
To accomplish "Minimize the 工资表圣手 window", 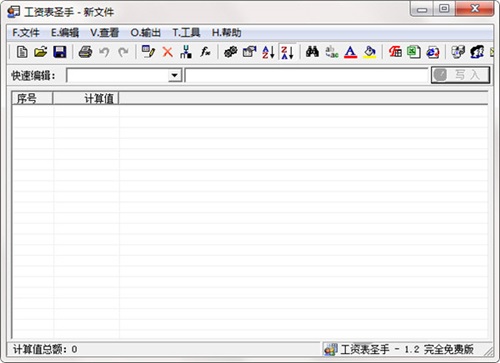I will [422, 9].
